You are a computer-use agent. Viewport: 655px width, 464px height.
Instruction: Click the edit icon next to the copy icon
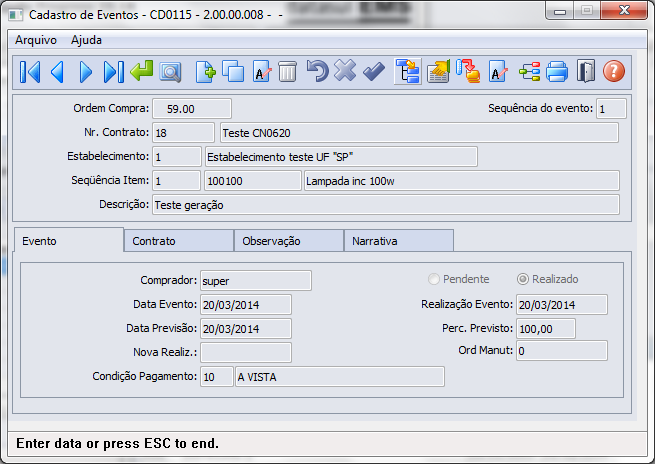click(x=261, y=72)
